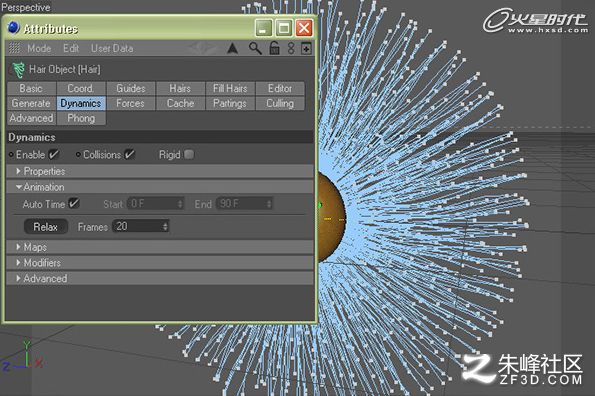Open the Edit menu

pyautogui.click(x=71, y=48)
